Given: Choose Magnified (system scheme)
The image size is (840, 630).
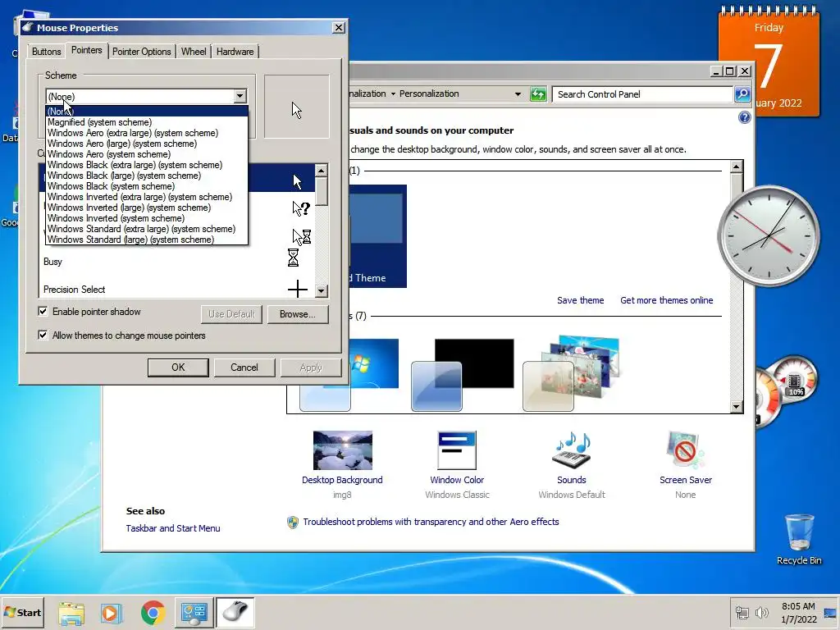Looking at the screenshot, I should pos(146,122).
